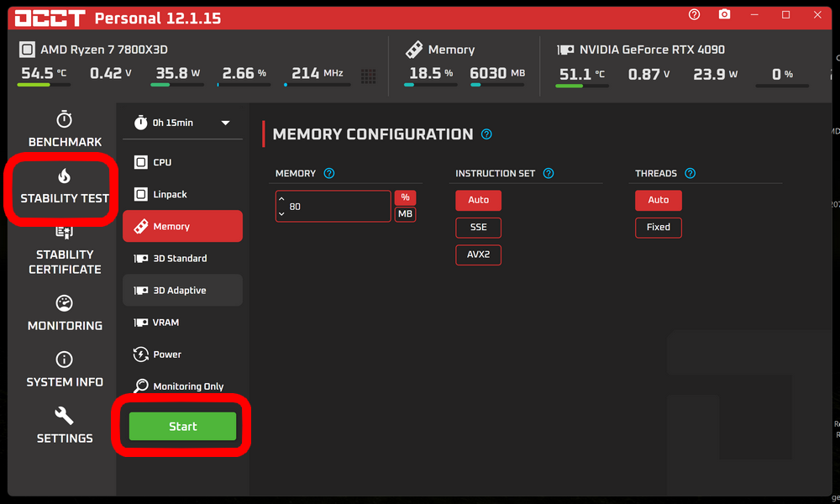Click the CPU core grid icon
The image size is (840, 504).
(x=368, y=76)
